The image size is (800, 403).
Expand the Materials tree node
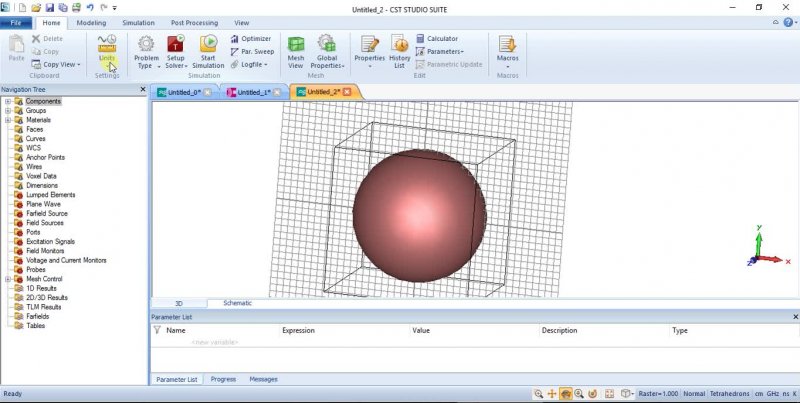[8, 120]
